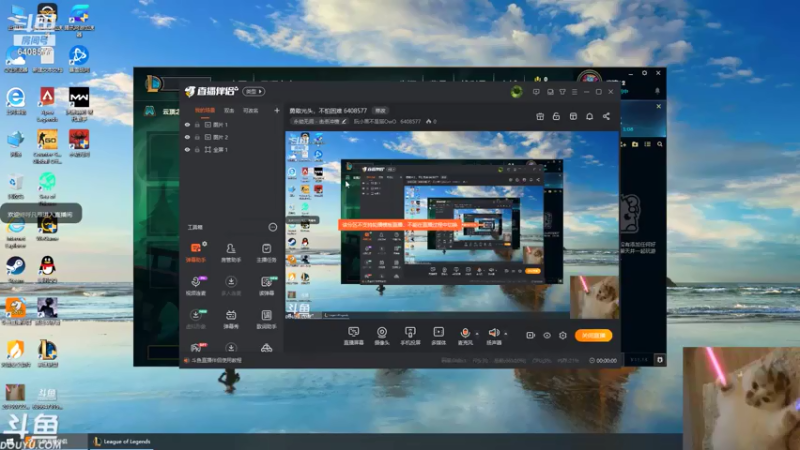Open the 读弹幕 tool icon
Image resolution: width=800 pixels, height=450 pixels.
point(266,285)
